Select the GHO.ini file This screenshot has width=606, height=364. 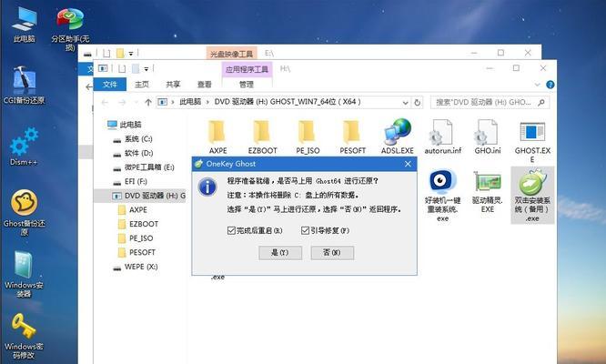(x=488, y=137)
